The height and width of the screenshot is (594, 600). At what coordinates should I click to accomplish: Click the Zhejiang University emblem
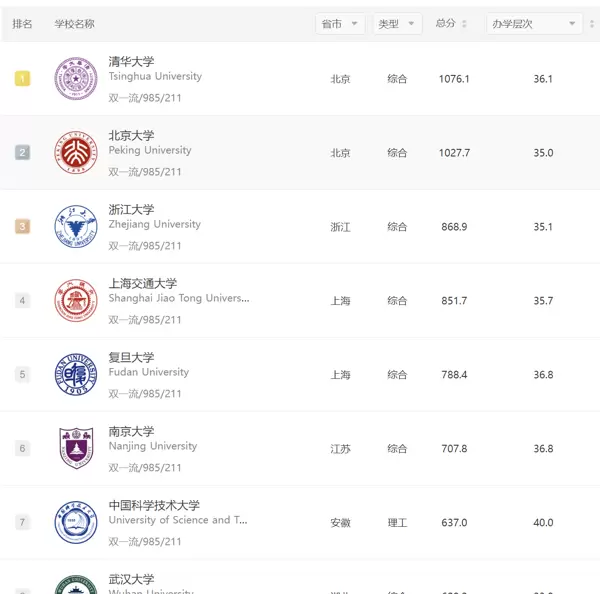pyautogui.click(x=76, y=227)
